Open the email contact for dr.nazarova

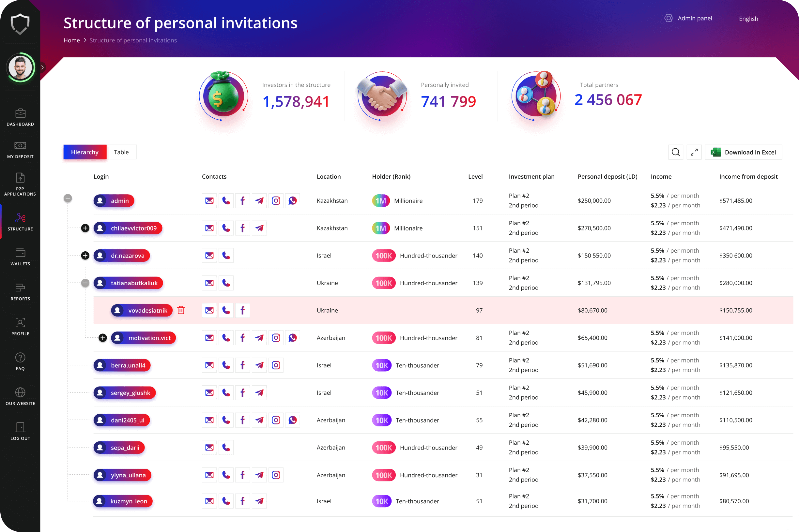209,255
